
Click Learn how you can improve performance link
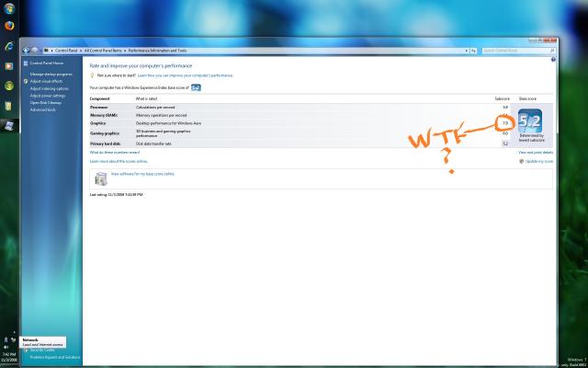[186, 75]
